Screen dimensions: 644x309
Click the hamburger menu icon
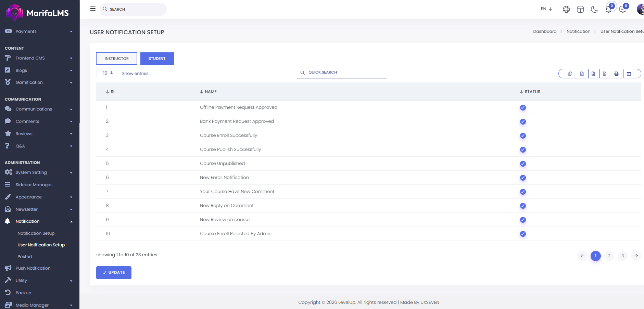tap(93, 9)
